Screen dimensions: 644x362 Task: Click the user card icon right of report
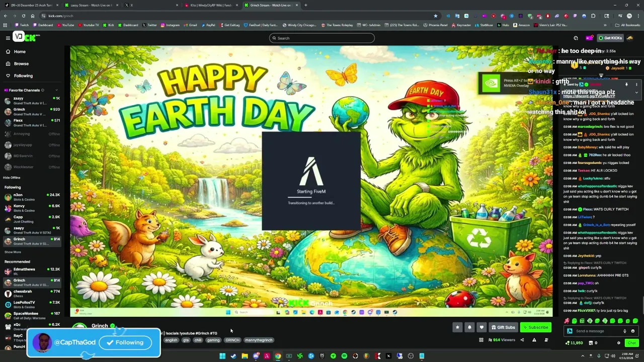coord(546,340)
